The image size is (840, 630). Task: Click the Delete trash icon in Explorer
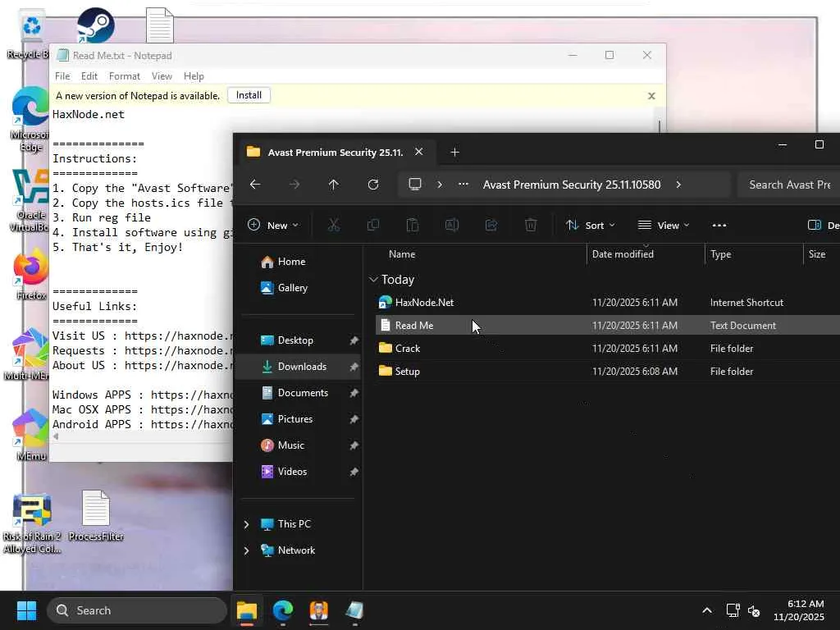[x=531, y=225]
